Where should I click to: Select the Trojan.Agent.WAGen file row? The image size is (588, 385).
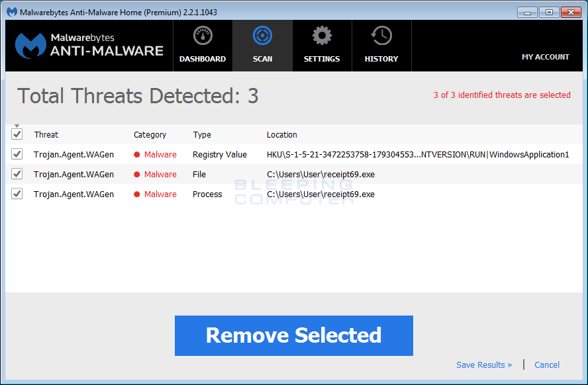tap(74, 174)
